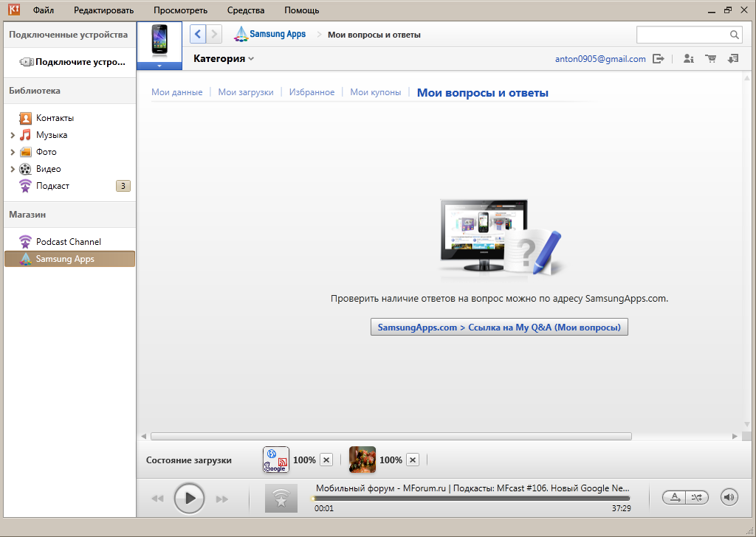Click the horizontal scrollbar left arrow
This screenshot has height=537, width=756.
coord(143,437)
